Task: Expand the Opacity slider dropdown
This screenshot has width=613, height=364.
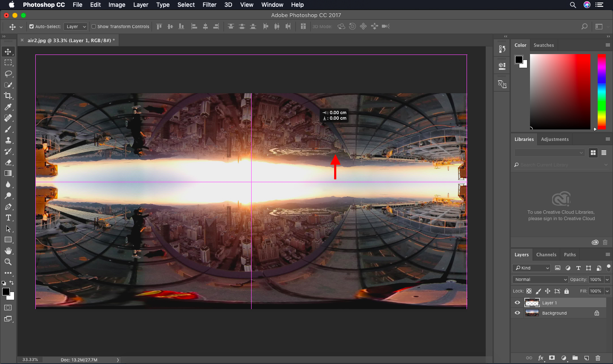Action: coord(607,280)
